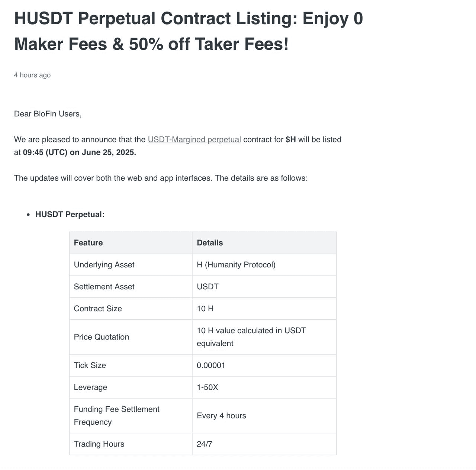The image size is (476, 470).
Task: Click the Funding Fee Settlement Frequency label
Action: 116,416
